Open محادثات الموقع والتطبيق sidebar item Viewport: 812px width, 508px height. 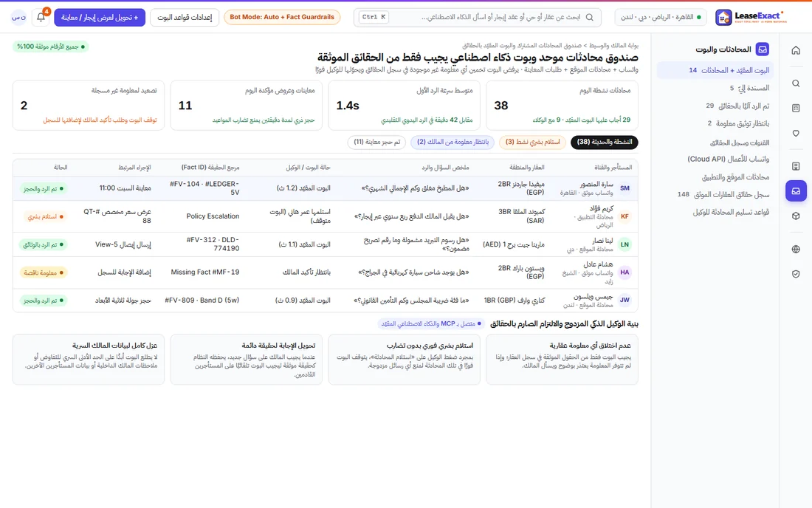715,177
